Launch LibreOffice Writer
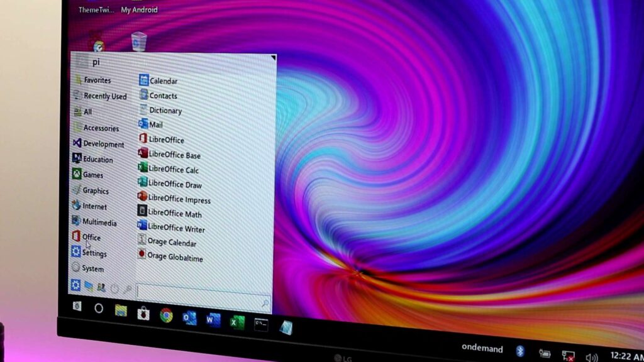The image size is (644, 362). [171, 228]
